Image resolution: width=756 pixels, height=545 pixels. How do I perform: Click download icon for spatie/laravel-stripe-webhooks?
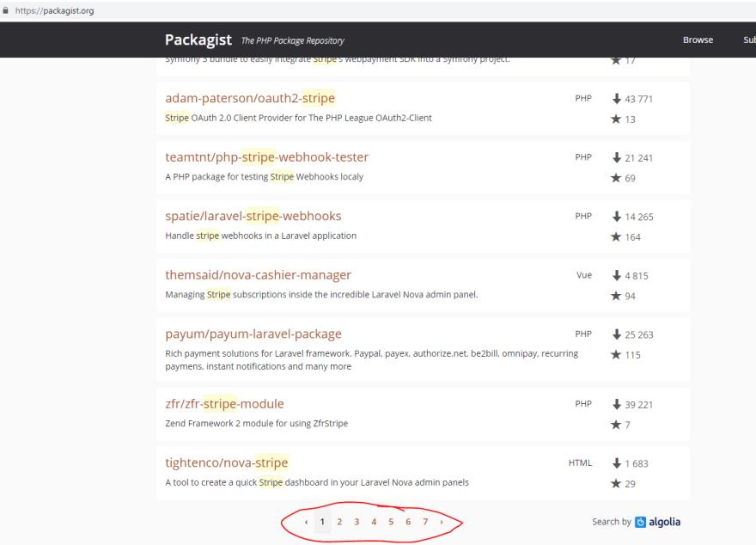[616, 217]
